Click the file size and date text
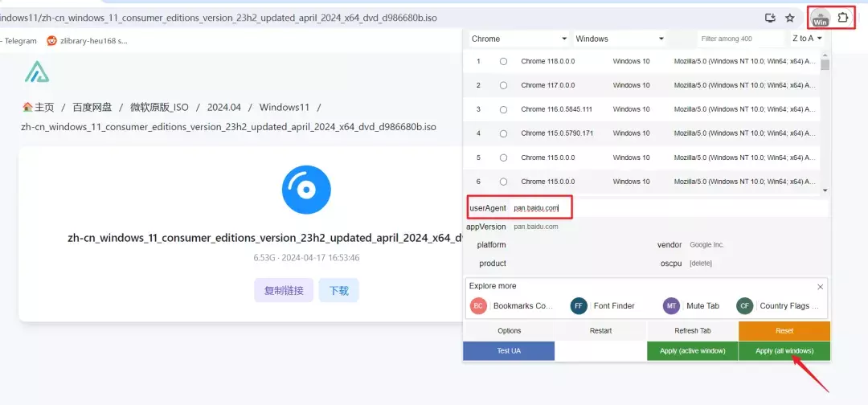Image resolution: width=868 pixels, height=405 pixels. (307, 258)
